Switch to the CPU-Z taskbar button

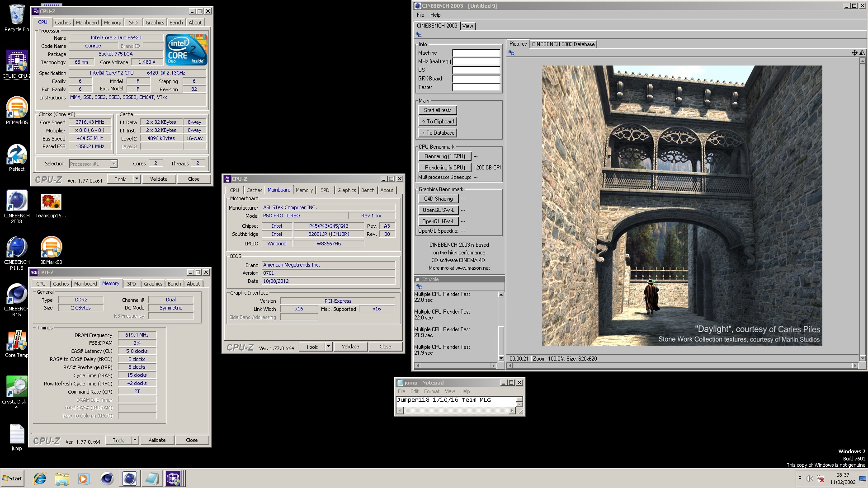point(173,479)
